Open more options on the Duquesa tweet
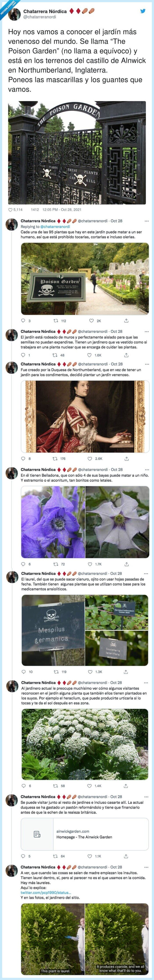Image resolution: width=154 pixels, height=980 pixels. point(146,364)
